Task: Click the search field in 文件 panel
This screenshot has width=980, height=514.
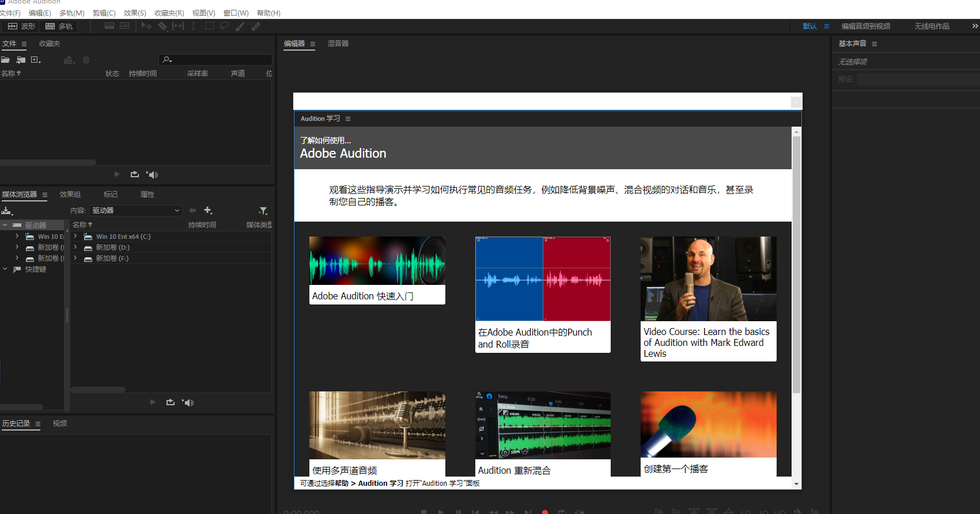Action: pyautogui.click(x=215, y=60)
